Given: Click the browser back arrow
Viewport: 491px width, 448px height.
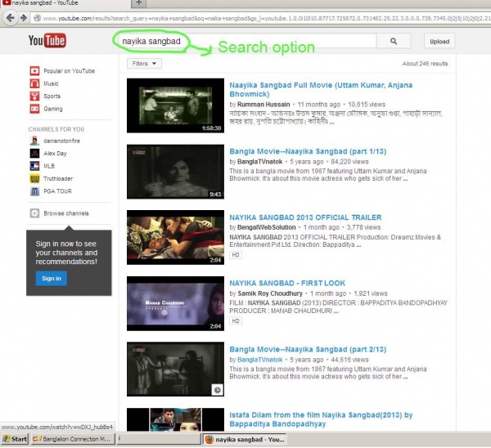Looking at the screenshot, I should [x=10, y=18].
